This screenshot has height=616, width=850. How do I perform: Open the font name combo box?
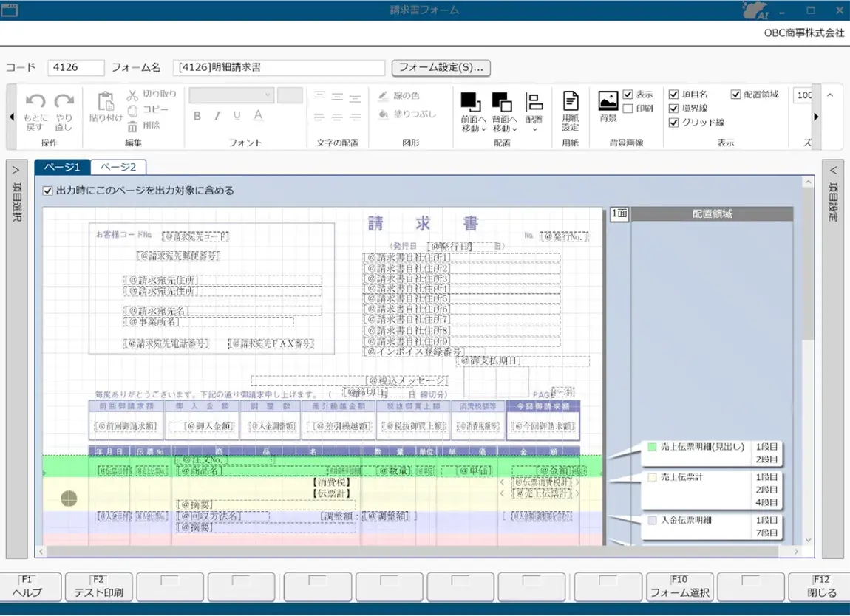(231, 95)
